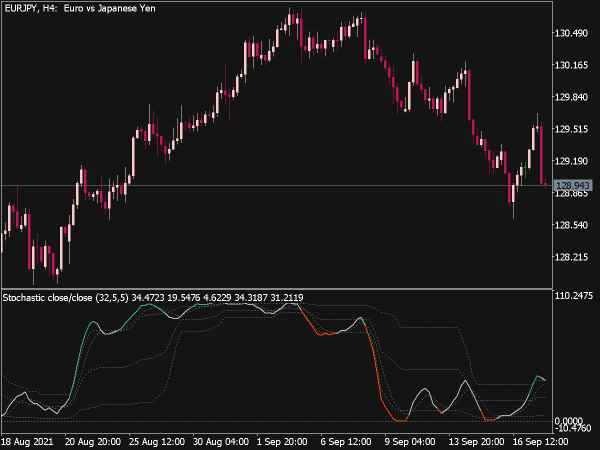
Task: Click time axis label 25 Aug 12:00
Action: click(x=157, y=442)
